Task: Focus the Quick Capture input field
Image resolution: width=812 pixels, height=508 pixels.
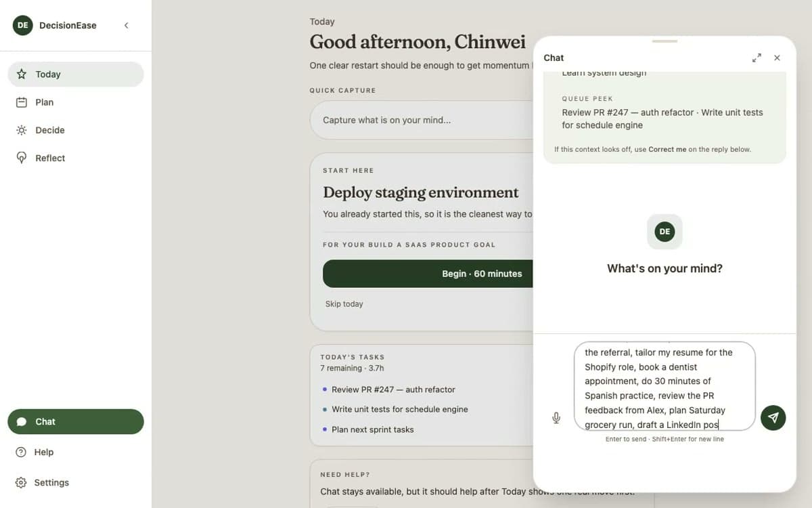Action: (422, 120)
